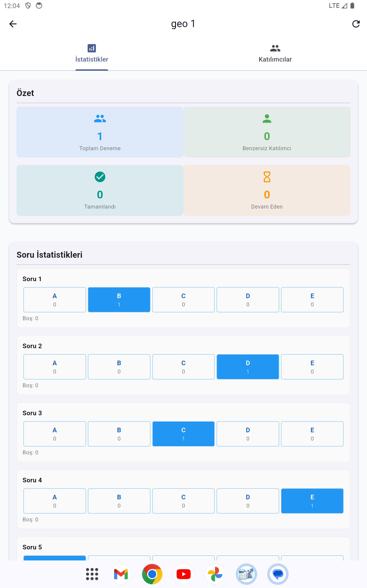Select option B under Soru 1

119,300
